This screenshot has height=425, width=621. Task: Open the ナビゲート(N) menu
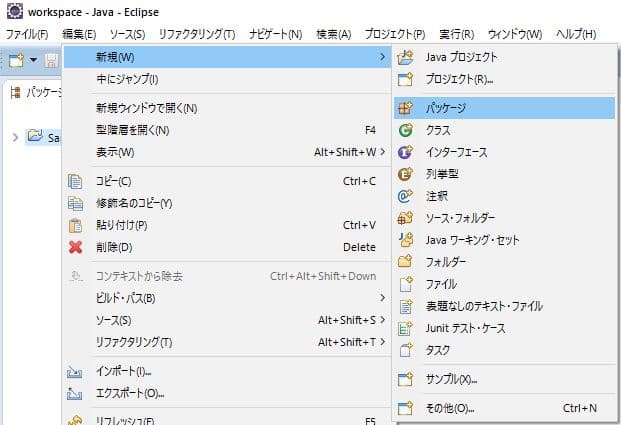click(x=276, y=34)
